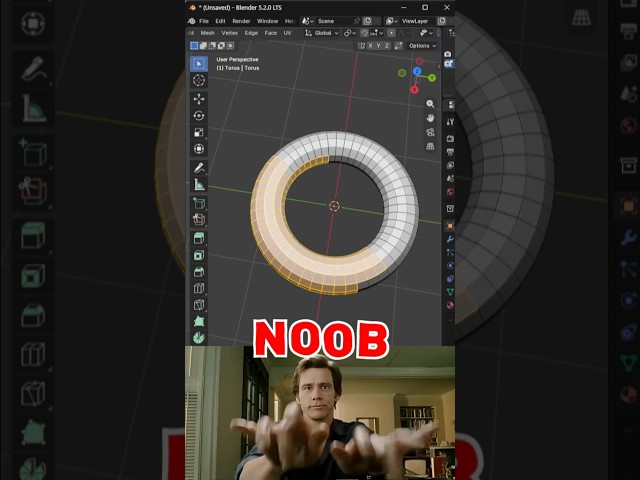Pick the Annotate pencil tool

[x=199, y=168]
